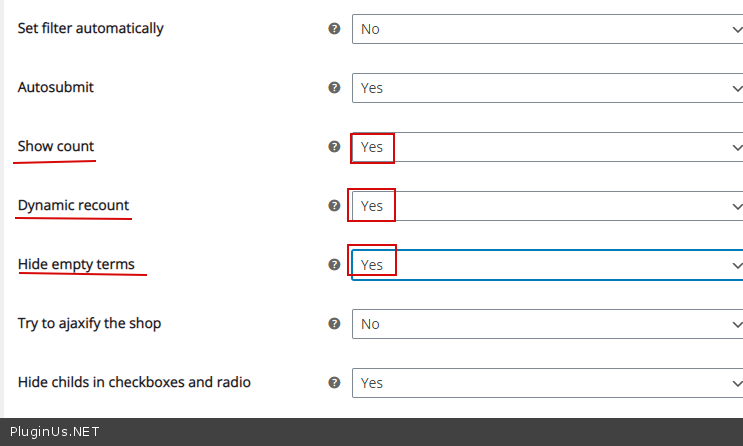Open the Show count dropdown
The width and height of the screenshot is (743, 446).
click(x=546, y=147)
